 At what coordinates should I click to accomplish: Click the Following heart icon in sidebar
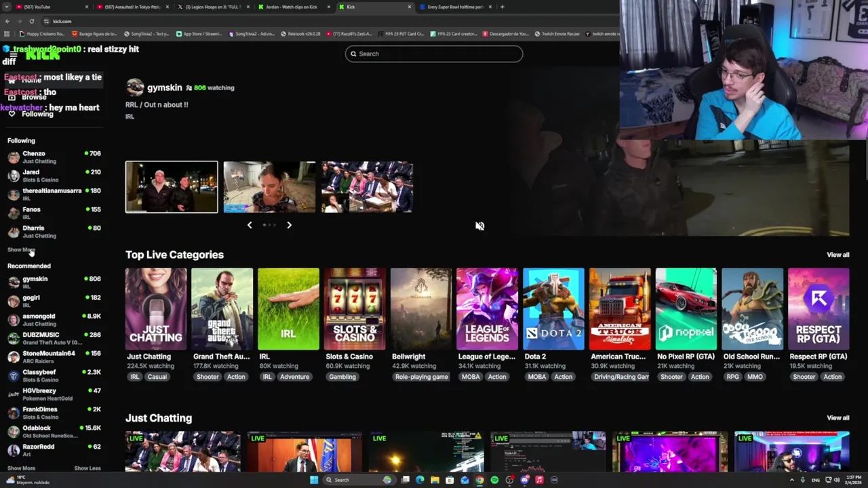click(x=12, y=114)
